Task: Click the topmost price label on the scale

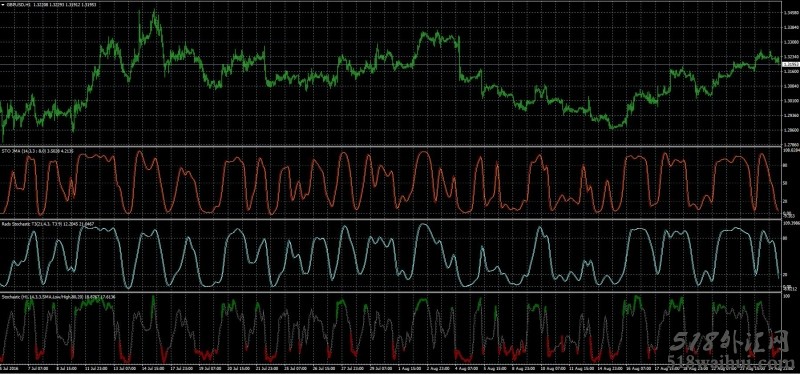Action: (790, 12)
